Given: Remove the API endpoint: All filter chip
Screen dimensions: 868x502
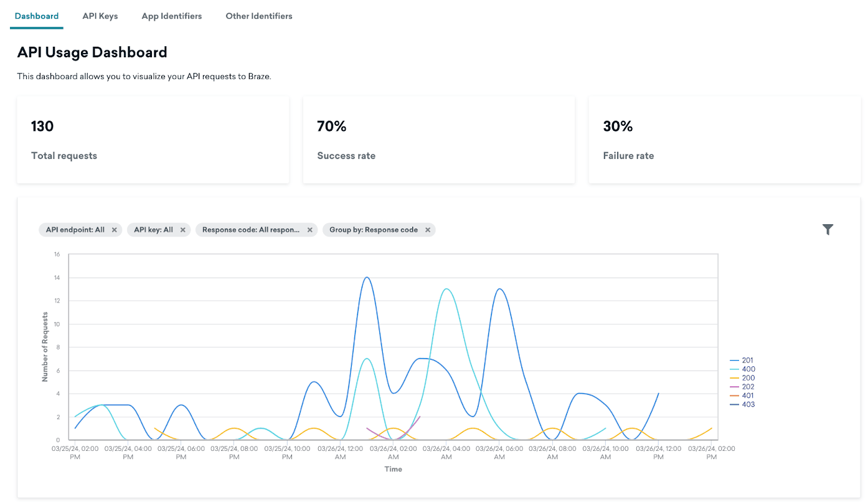Looking at the screenshot, I should click(115, 230).
